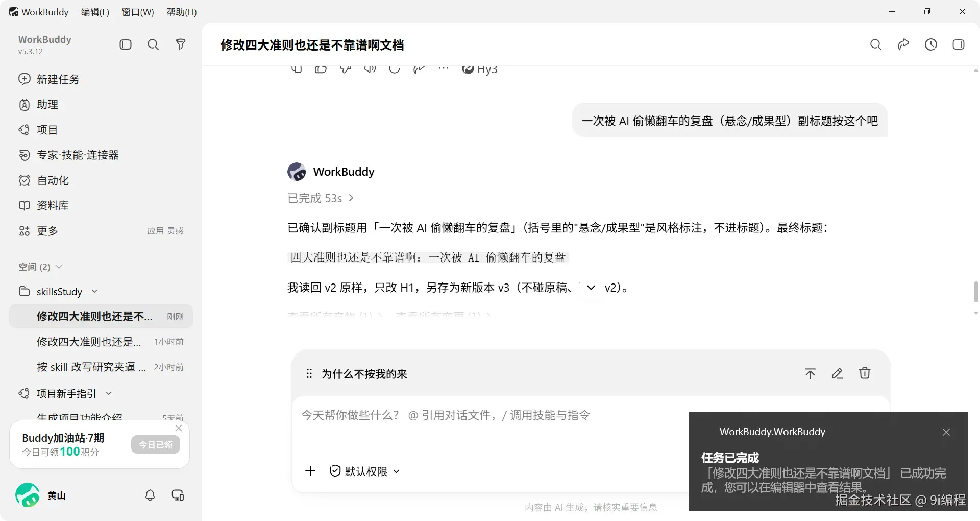Click the user message bubble about 副标题

pyautogui.click(x=730, y=121)
